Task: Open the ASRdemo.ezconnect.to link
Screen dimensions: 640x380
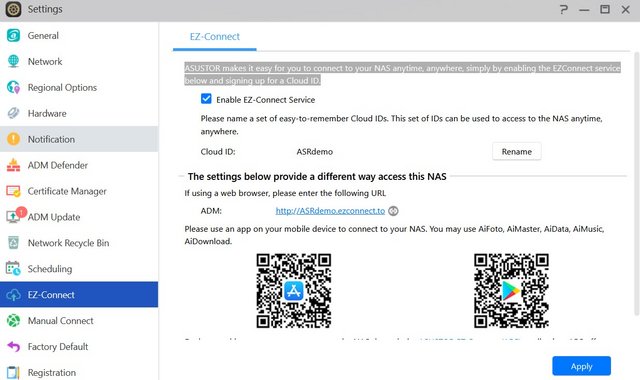Action: click(330, 211)
